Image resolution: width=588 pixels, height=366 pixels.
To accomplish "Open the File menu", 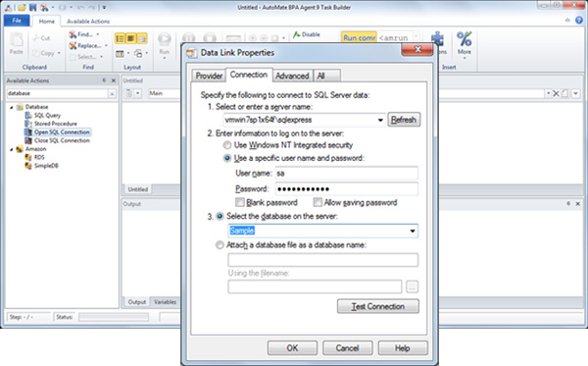I will [x=17, y=21].
